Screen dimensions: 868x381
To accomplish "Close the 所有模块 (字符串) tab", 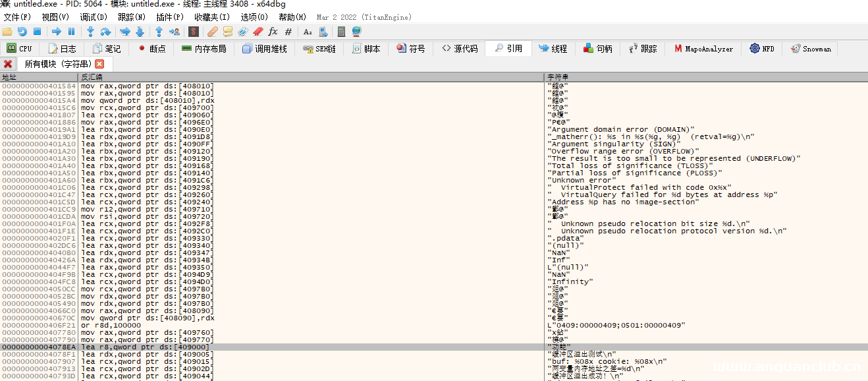I will (99, 64).
